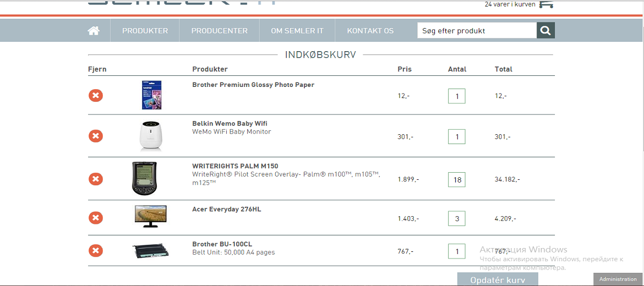Click the quantity field for Brother Photo Paper
Image resolution: width=644 pixels, height=286 pixels.
coord(457,96)
